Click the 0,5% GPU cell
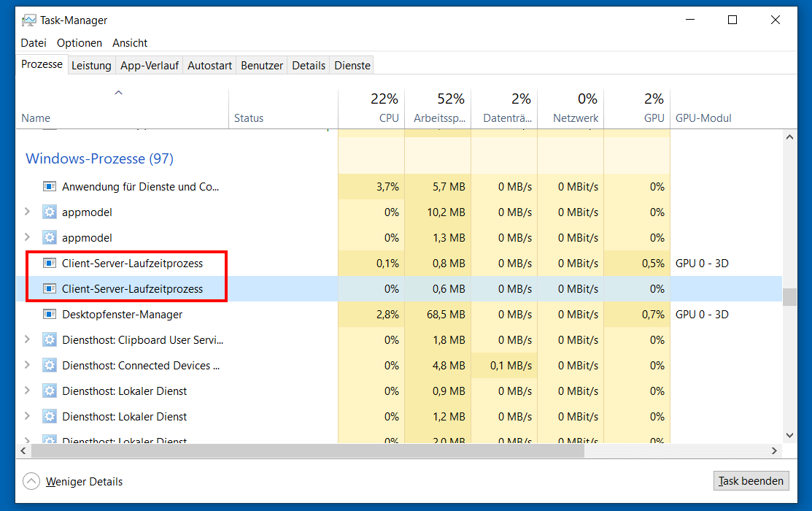Screen dimensions: 812x511 click(x=637, y=264)
